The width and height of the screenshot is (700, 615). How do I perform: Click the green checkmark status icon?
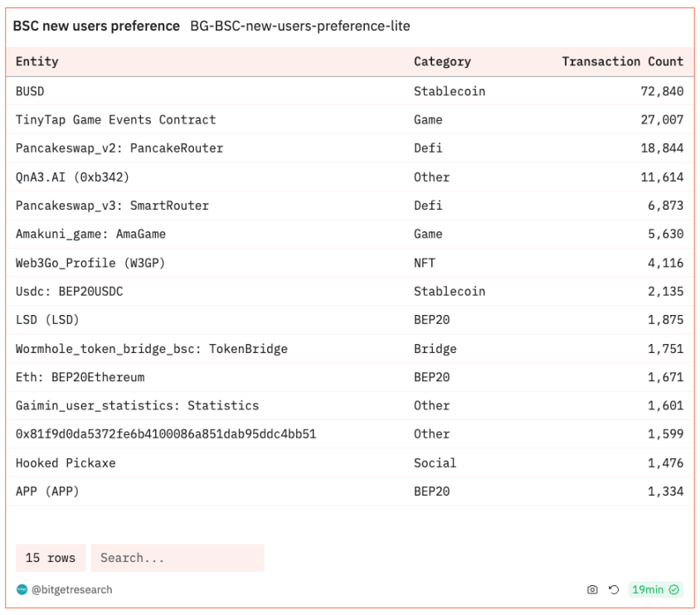tap(674, 590)
